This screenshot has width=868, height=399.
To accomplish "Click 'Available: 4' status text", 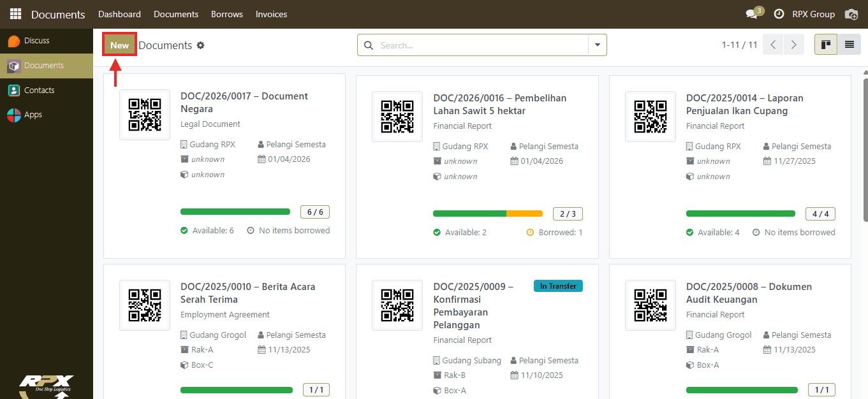I will tap(719, 233).
